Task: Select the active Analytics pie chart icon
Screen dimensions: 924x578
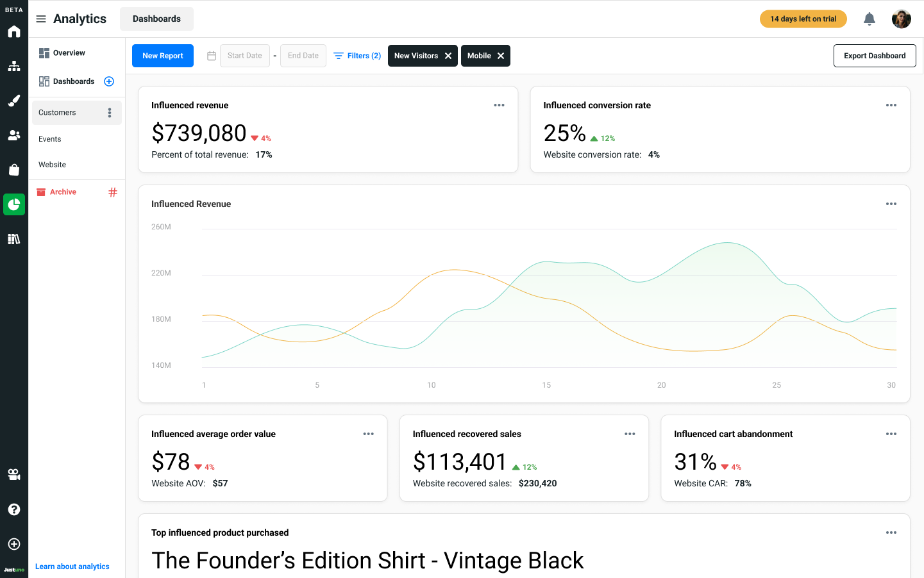Action: [14, 204]
